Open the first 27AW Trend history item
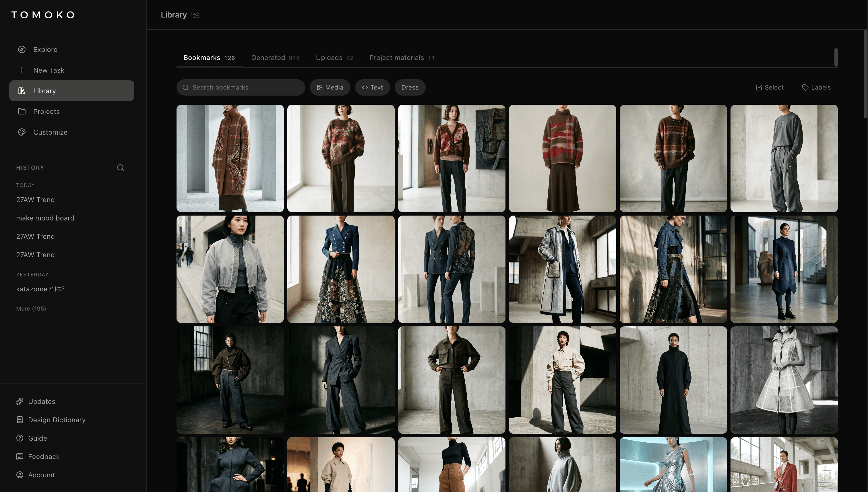This screenshot has width=868, height=492. [x=36, y=200]
